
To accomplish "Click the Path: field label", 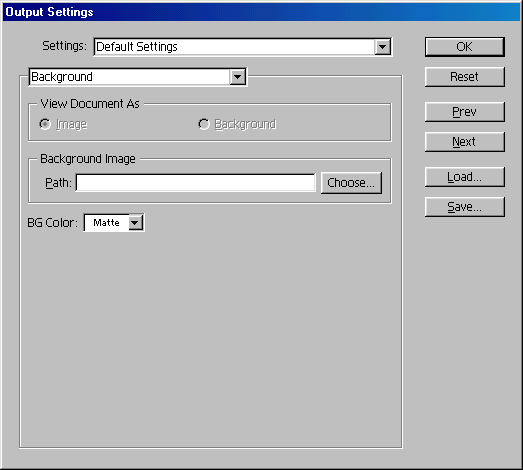I will [x=58, y=183].
